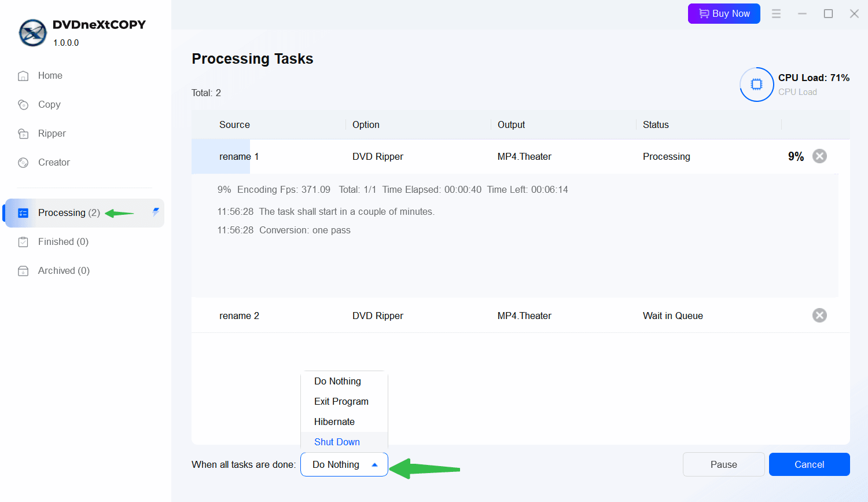The image size is (868, 502).
Task: Cancel all processing tasks
Action: (x=809, y=464)
